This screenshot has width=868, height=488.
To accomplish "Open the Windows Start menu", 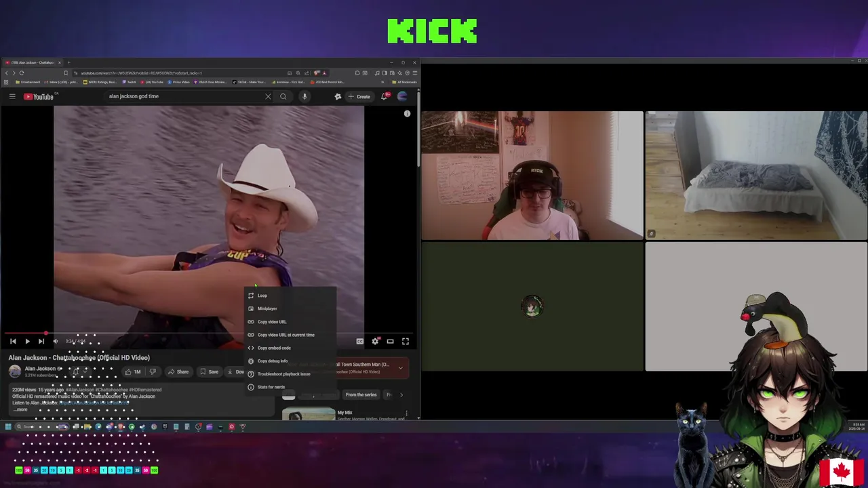I will pos(8,426).
